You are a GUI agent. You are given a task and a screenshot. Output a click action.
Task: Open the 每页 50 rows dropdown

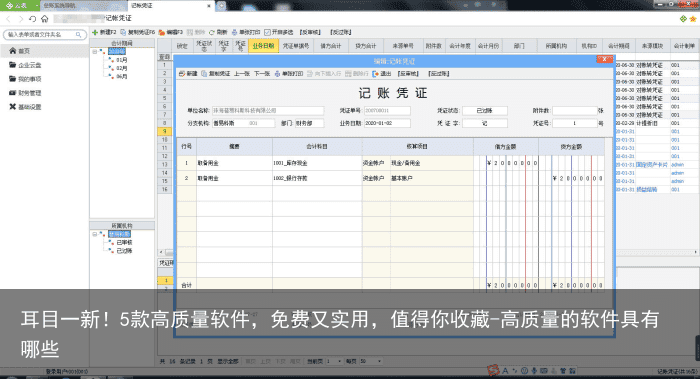tap(379, 361)
